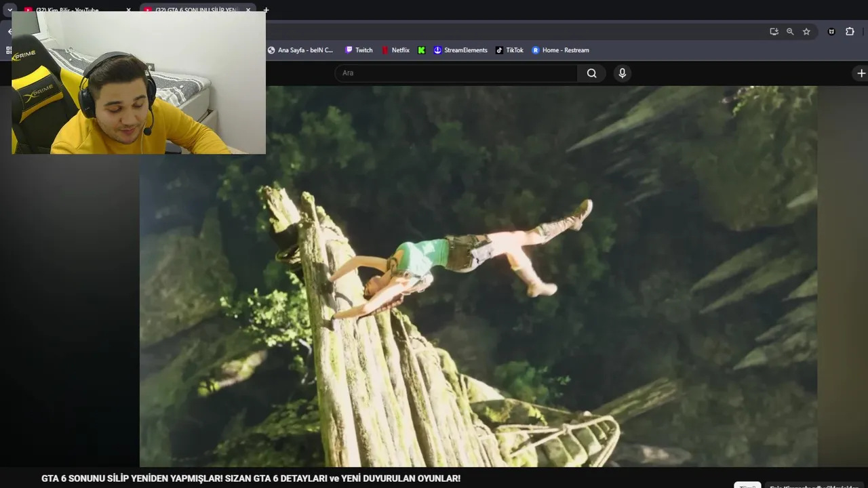Open the Twitch bookmark
The image size is (868, 488).
pos(359,50)
